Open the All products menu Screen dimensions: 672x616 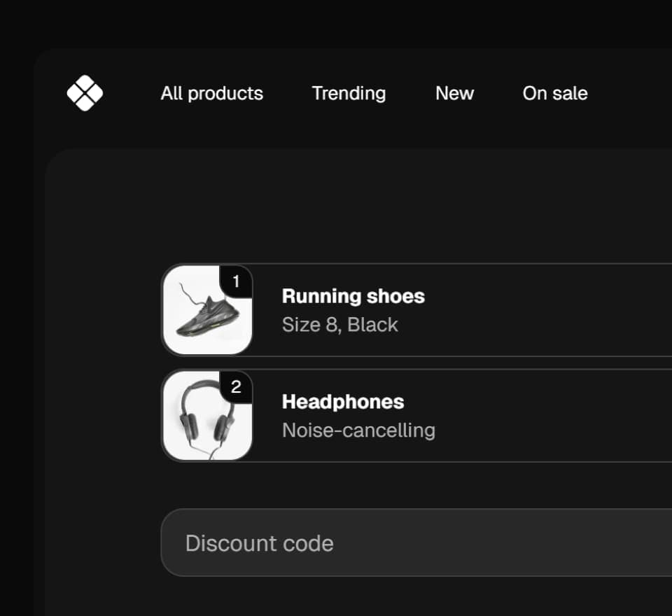(211, 94)
